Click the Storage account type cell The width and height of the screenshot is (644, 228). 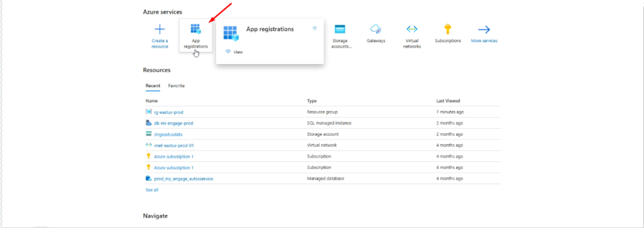tap(323, 134)
